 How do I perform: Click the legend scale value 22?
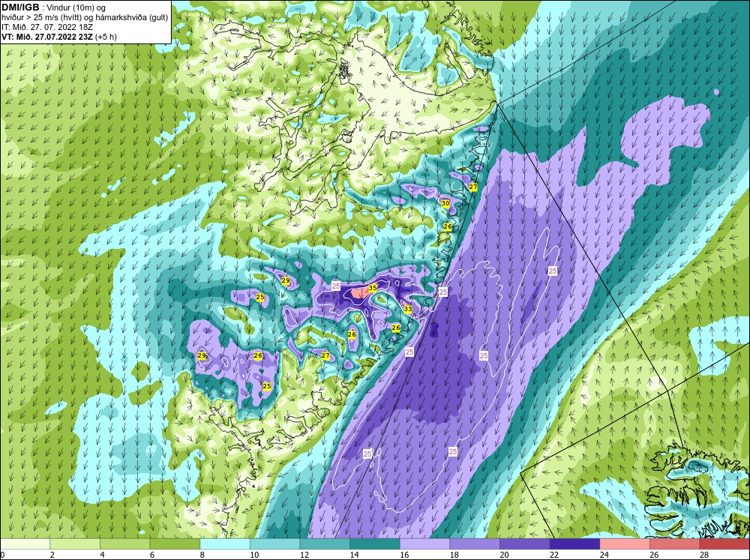tap(554, 555)
